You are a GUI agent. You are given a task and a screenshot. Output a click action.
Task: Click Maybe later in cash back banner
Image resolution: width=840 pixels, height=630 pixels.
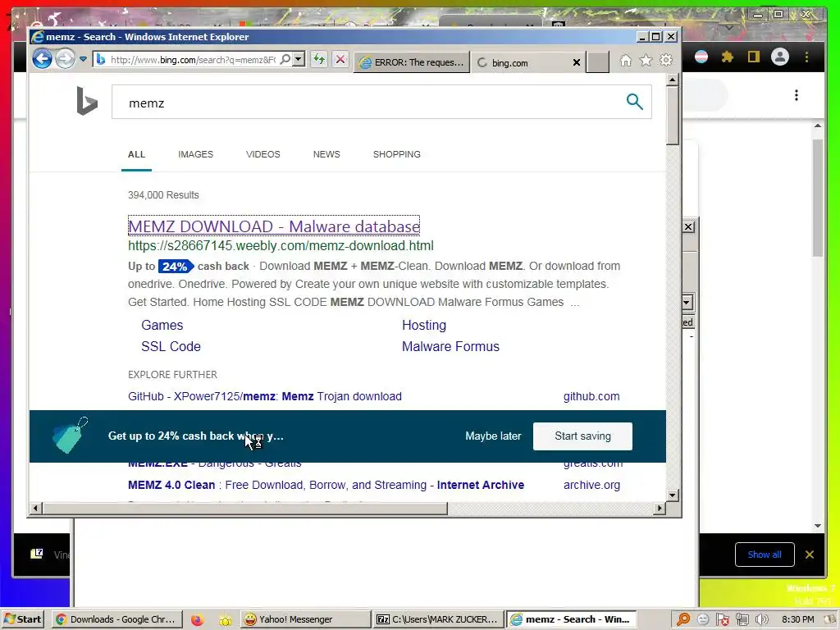493,436
